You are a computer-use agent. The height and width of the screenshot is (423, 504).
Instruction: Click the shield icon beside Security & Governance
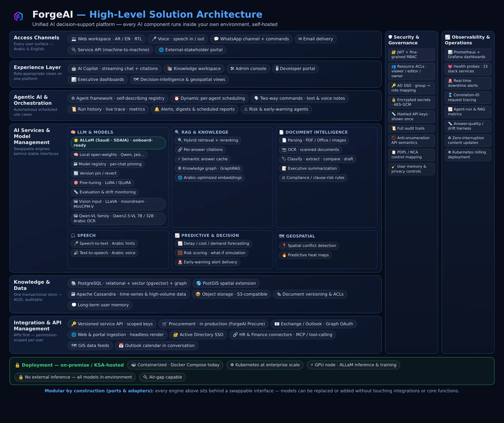[390, 37]
